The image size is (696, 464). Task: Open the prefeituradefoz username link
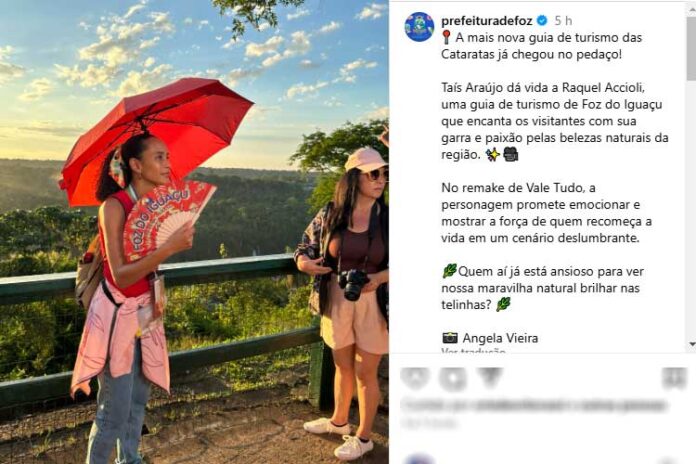pos(486,21)
